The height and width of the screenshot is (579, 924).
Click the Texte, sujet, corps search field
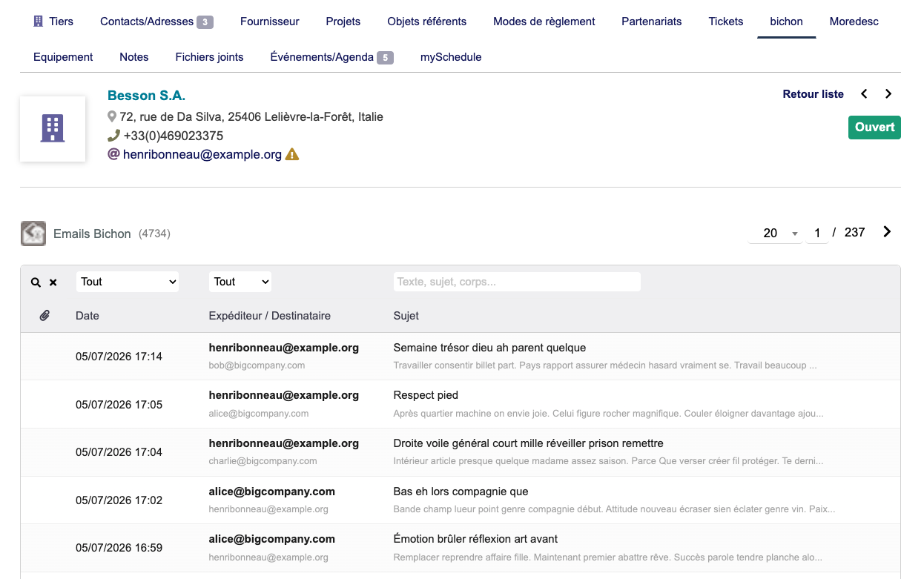click(517, 282)
